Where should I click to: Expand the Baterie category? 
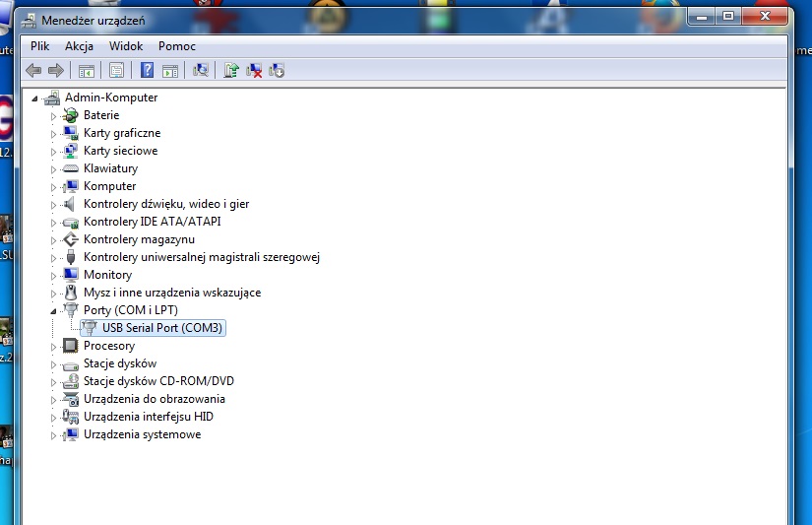[54, 115]
